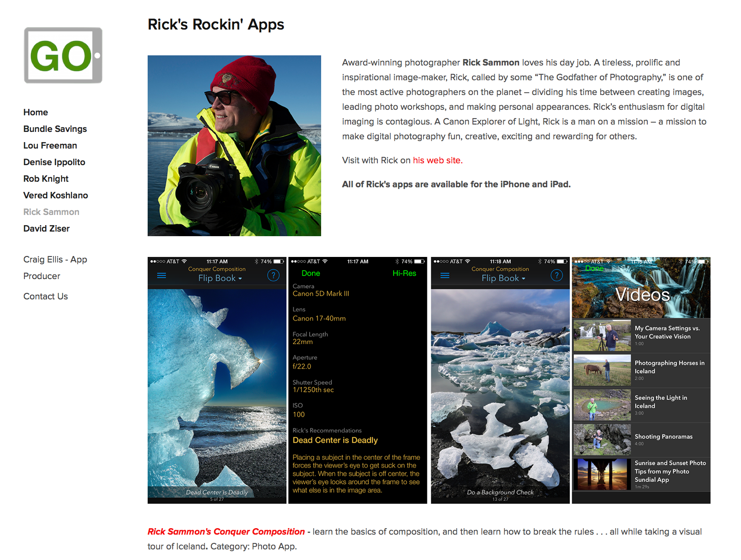Tap help icon in first Flip Book screen

[x=273, y=275]
